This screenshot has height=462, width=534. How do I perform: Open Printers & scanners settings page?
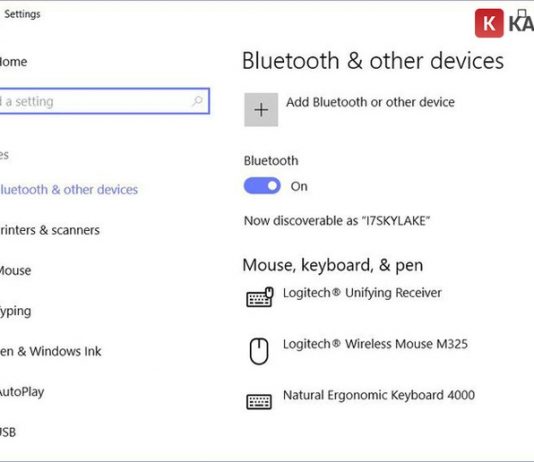[50, 230]
